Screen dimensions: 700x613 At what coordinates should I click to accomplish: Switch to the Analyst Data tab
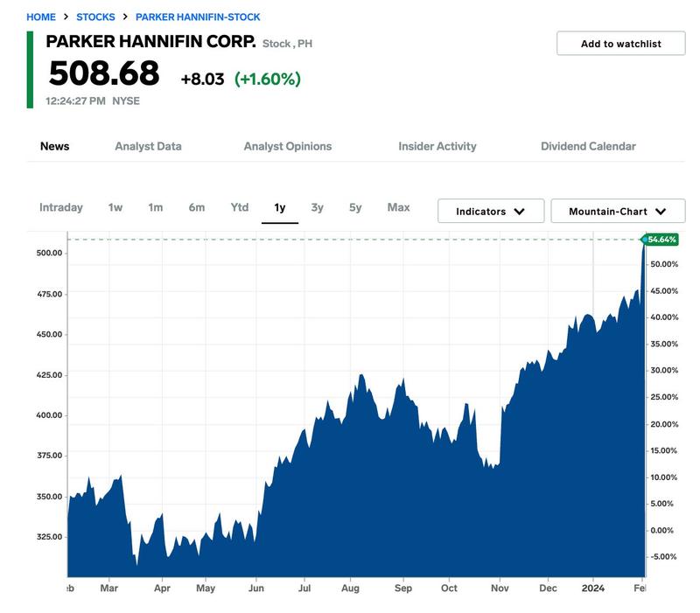coord(148,146)
